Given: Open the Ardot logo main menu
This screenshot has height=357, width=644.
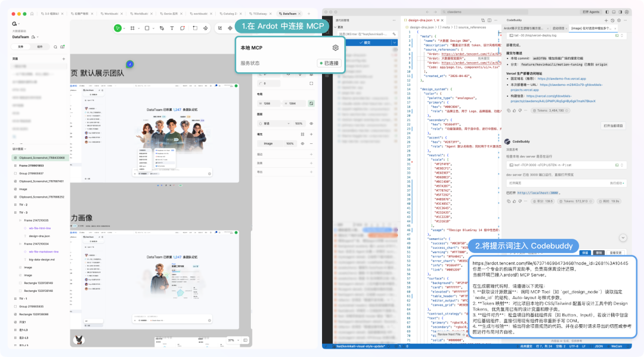Looking at the screenshot, I should pyautogui.click(x=15, y=24).
